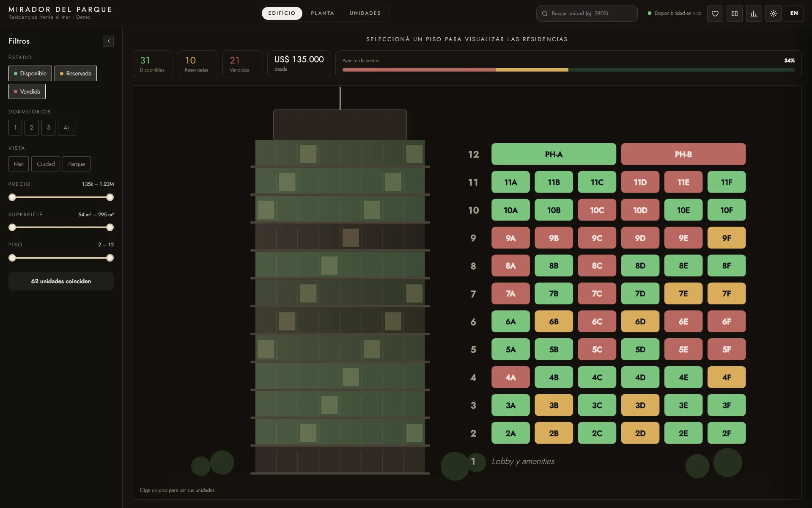Open Lobby y amenities floor
Image resolution: width=812 pixels, height=508 pixels.
pos(523,461)
